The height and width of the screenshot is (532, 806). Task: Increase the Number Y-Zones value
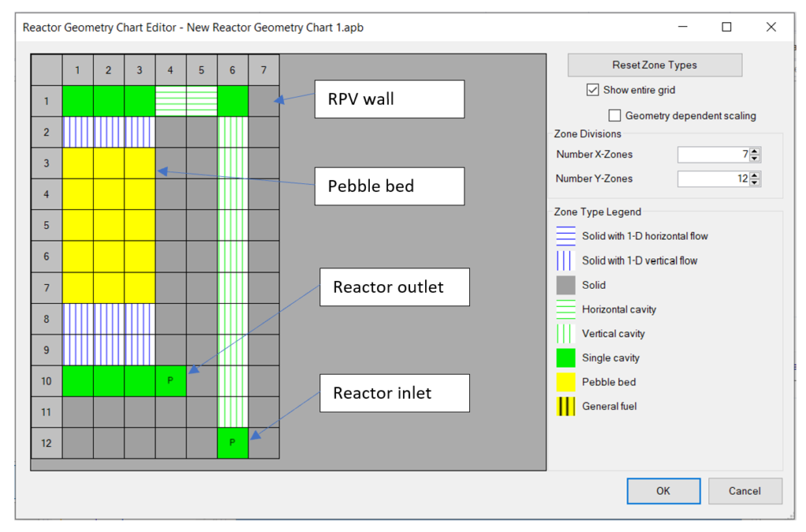point(755,175)
